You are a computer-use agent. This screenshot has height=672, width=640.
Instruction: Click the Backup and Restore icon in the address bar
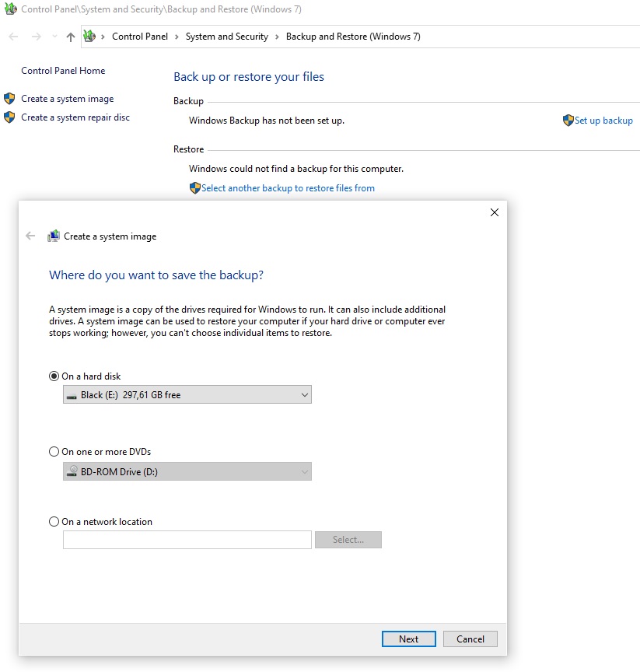[x=89, y=36]
